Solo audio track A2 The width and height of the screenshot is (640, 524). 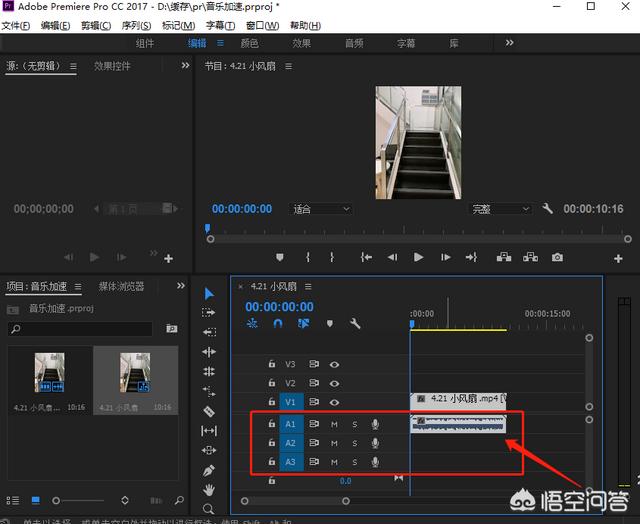pos(354,443)
